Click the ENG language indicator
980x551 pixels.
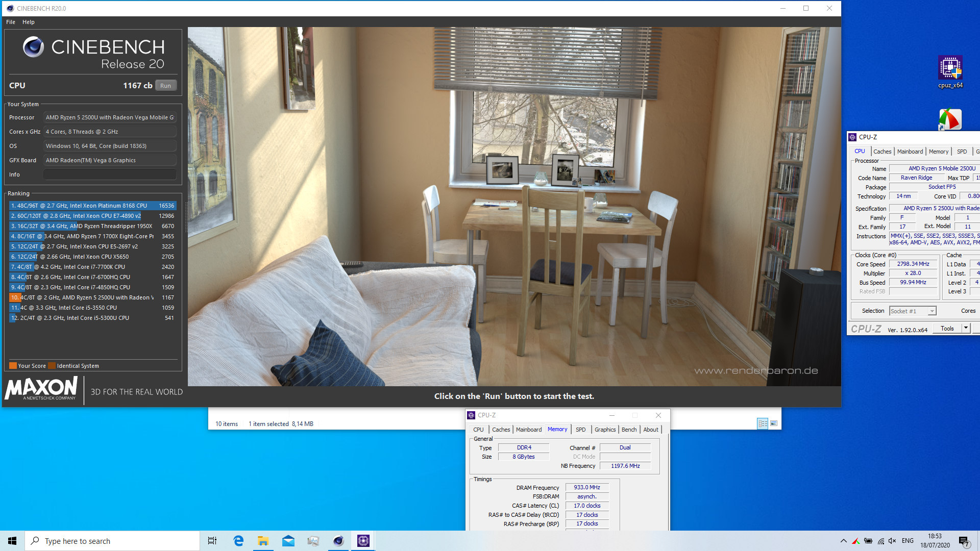click(908, 541)
